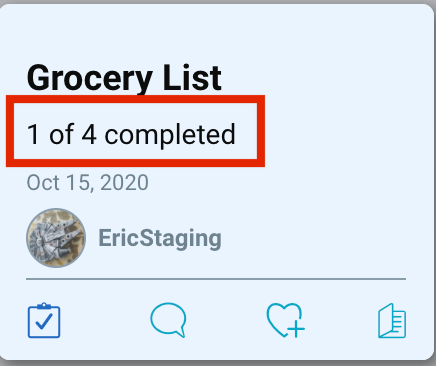Click the "1 of 4 completed" status
Image resolution: width=436 pixels, height=366 pixels.
[x=131, y=134]
